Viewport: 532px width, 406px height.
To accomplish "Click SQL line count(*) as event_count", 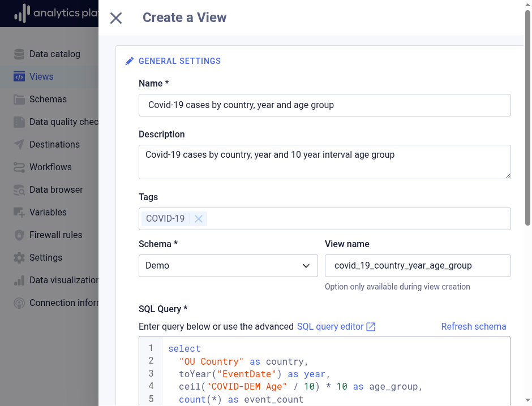I will tap(241, 400).
